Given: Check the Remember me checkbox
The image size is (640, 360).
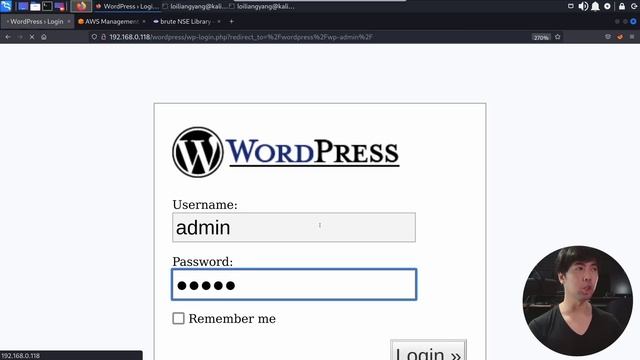Looking at the screenshot, I should (x=178, y=318).
